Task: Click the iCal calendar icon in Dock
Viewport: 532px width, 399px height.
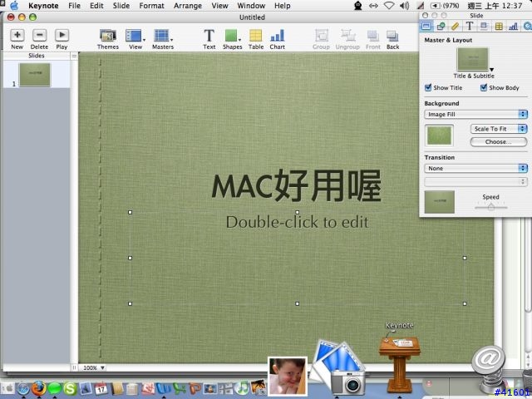Action: [x=101, y=389]
